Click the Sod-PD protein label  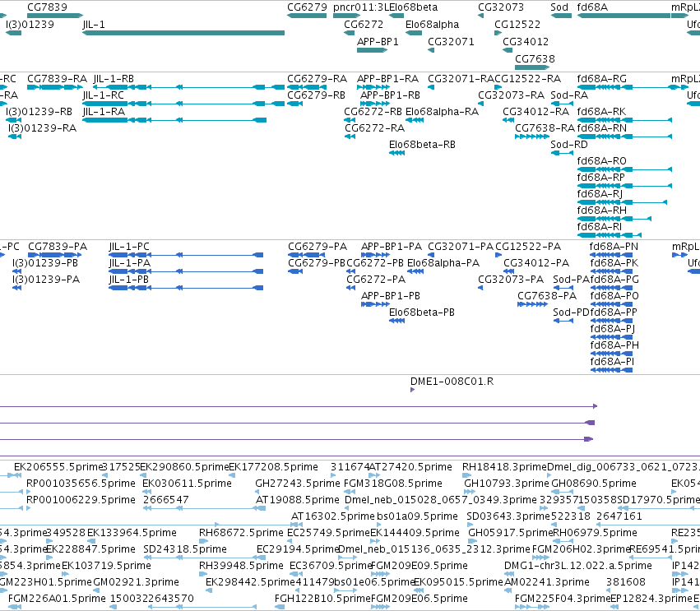coord(572,312)
